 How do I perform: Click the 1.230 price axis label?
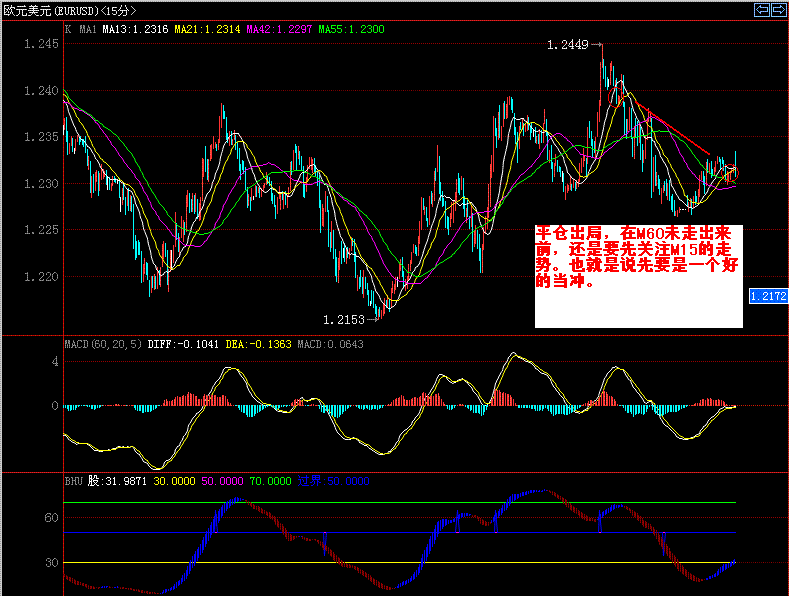pos(41,184)
